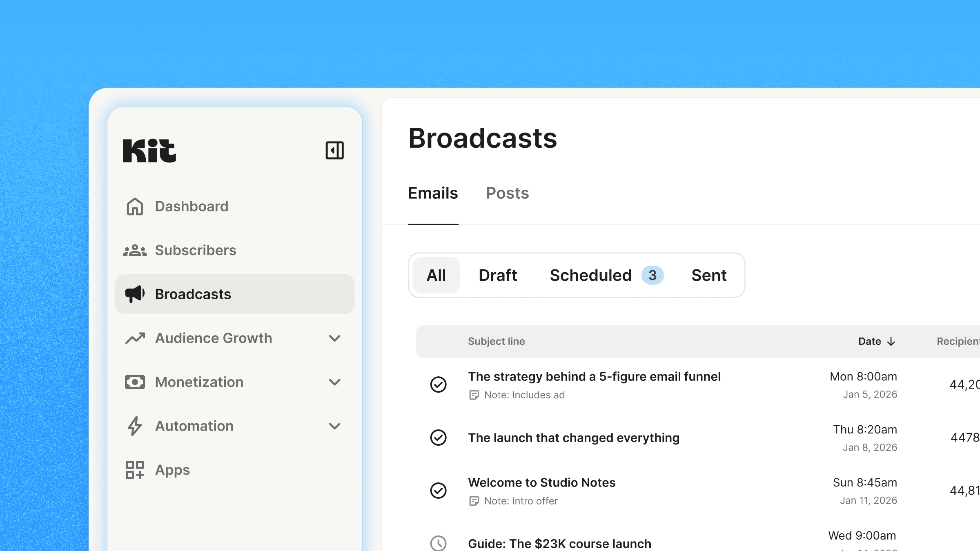Click the Broadcasts page heading

coord(483,138)
